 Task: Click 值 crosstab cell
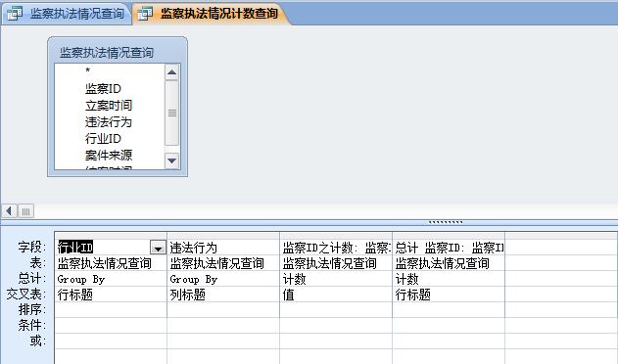click(336, 295)
